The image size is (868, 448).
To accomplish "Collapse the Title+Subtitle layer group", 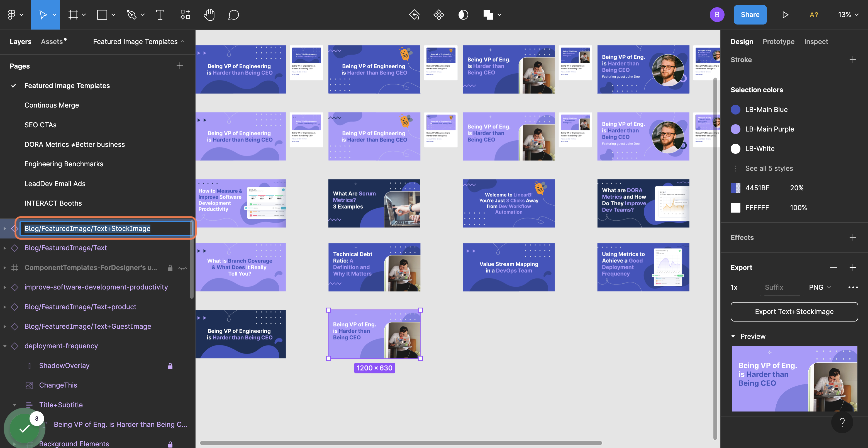I will (14, 405).
